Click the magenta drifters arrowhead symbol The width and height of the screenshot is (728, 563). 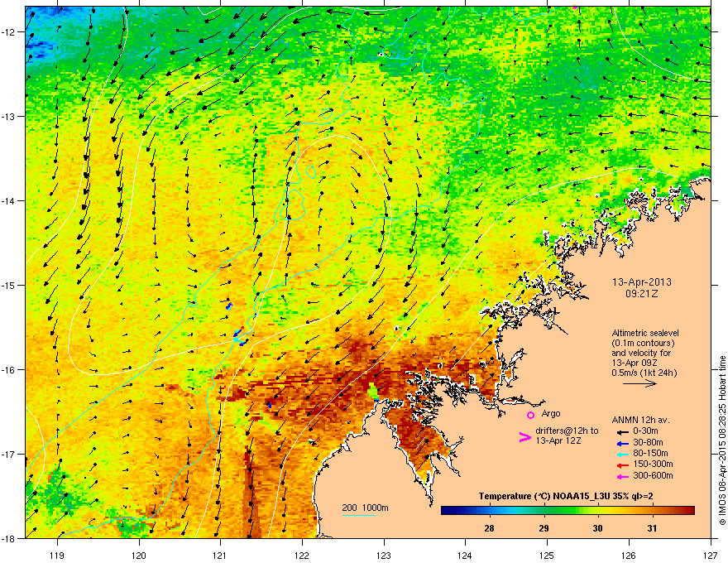[x=524, y=437]
